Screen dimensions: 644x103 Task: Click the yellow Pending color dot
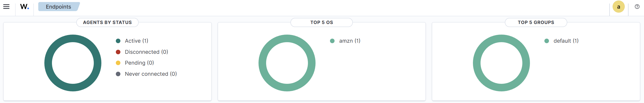(x=118, y=63)
